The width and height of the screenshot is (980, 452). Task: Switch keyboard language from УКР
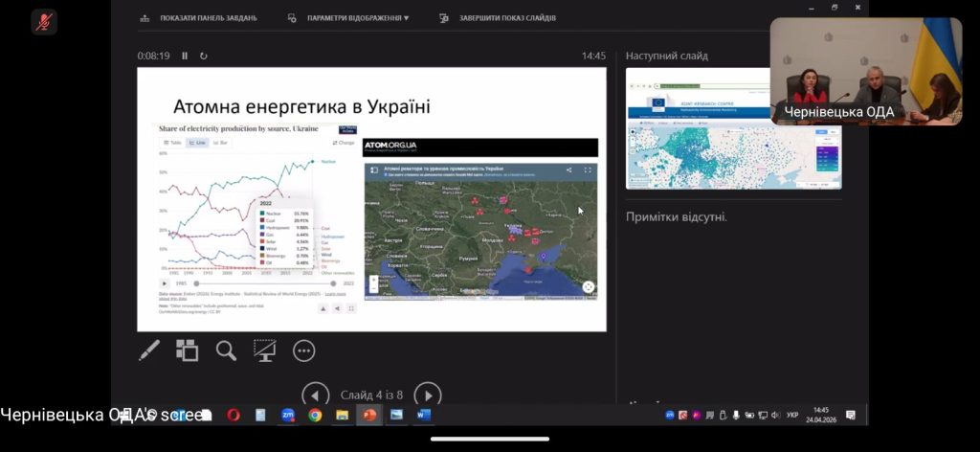click(x=791, y=415)
